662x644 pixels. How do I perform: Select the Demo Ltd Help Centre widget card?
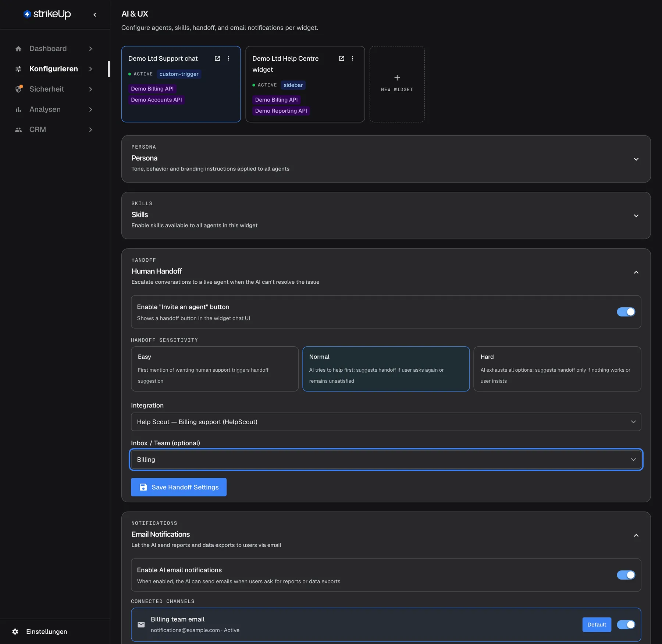pyautogui.click(x=305, y=84)
